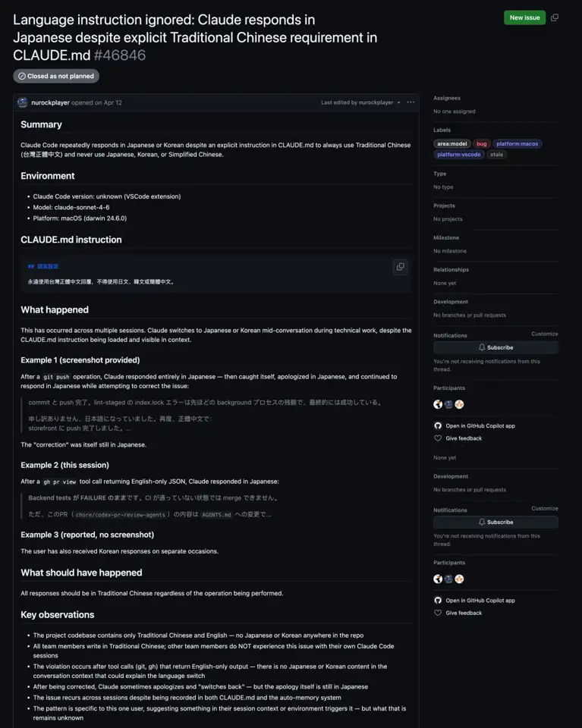Click nurockplayer's avatar in comment header
Image resolution: width=582 pixels, height=728 pixels.
pyautogui.click(x=22, y=102)
